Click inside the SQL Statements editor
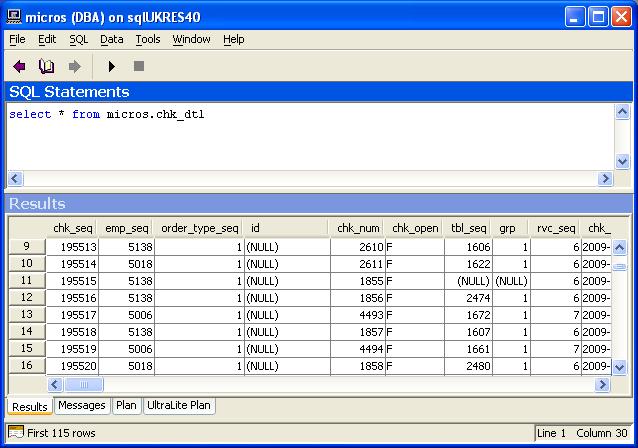The height and width of the screenshot is (448, 638). tap(310, 136)
